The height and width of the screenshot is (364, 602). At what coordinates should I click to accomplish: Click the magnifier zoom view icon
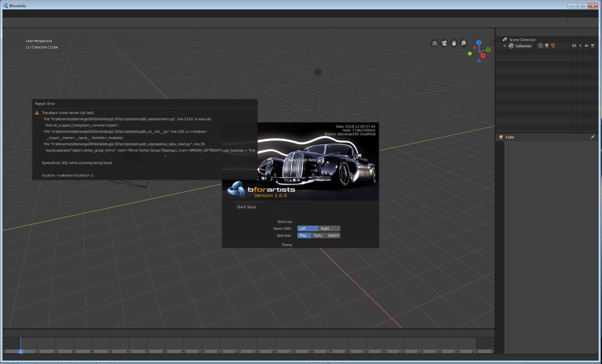[x=464, y=43]
